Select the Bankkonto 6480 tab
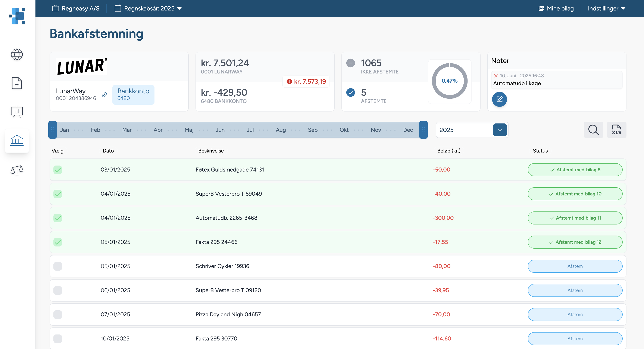The height and width of the screenshot is (349, 644). [x=133, y=94]
